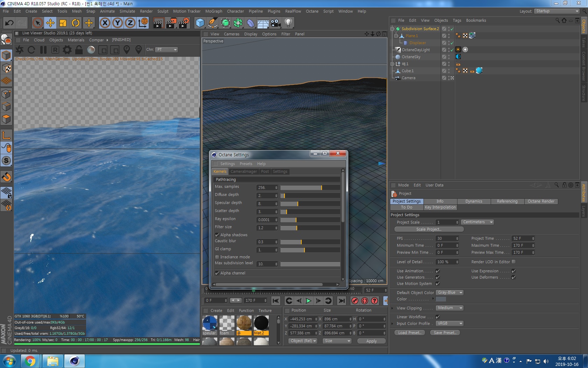Open the Centimeters unit dropdown
The width and height of the screenshot is (588, 368).
(477, 222)
